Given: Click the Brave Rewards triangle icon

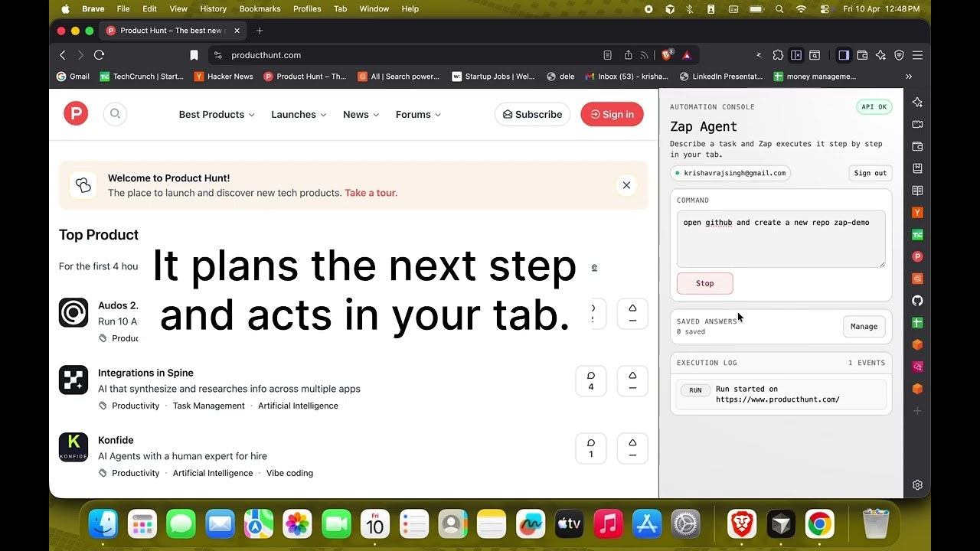Looking at the screenshot, I should coord(687,55).
